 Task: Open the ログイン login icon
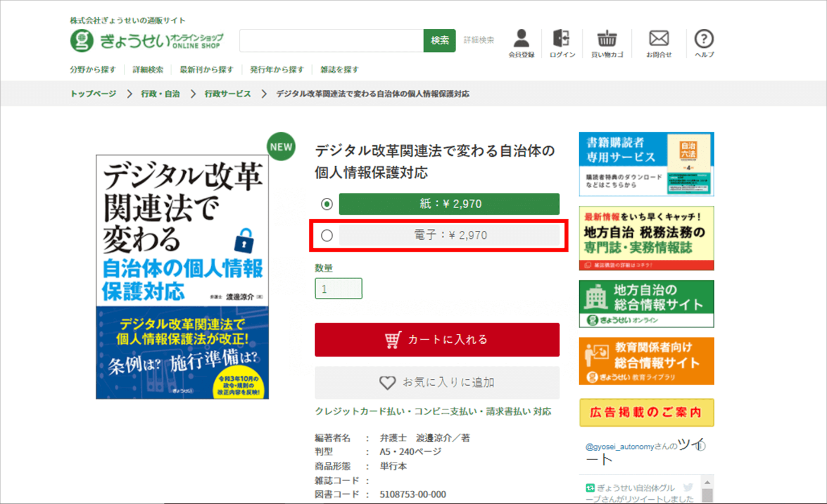coord(562,43)
